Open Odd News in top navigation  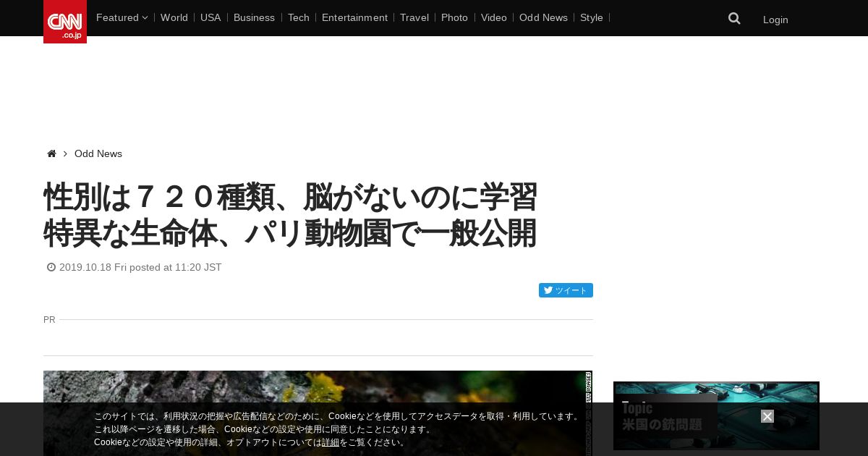[x=543, y=17]
